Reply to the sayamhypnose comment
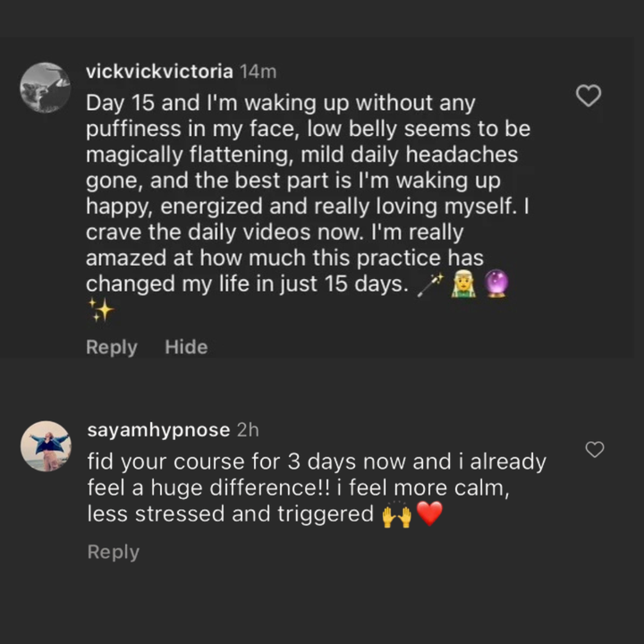 tap(113, 552)
